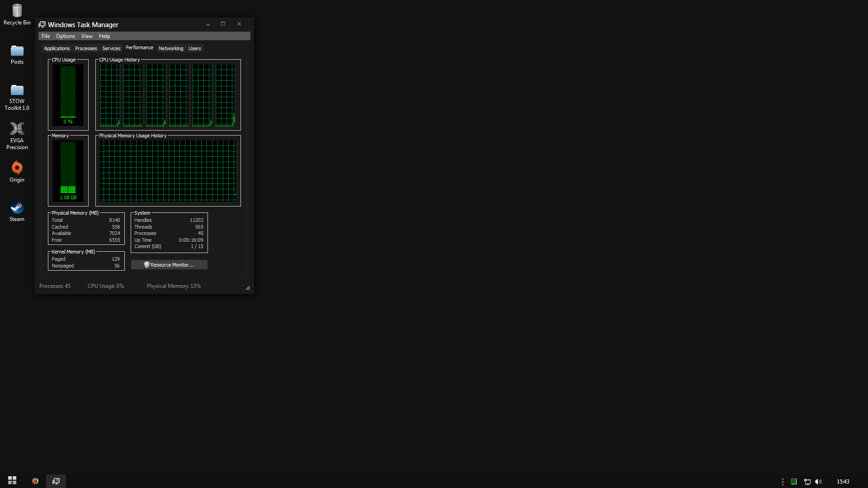The image size is (868, 488).
Task: Click the 'Up Time' label
Action: tap(143, 240)
